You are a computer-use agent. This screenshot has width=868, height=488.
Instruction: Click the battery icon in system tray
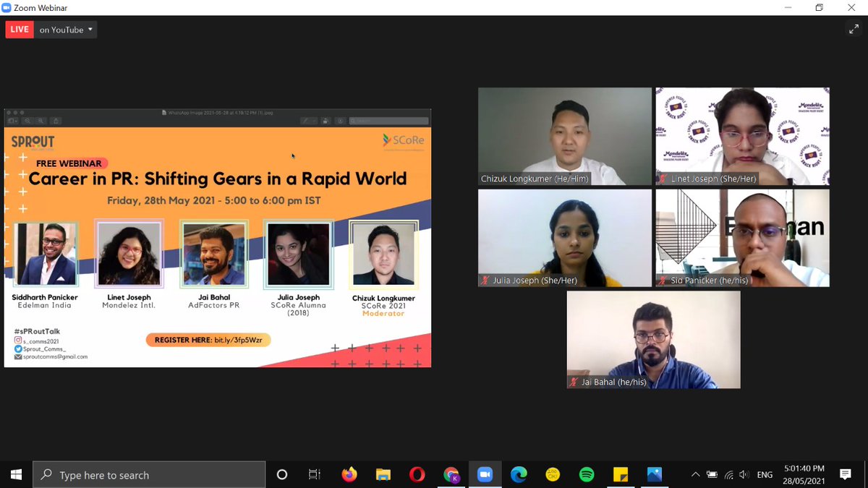pyautogui.click(x=712, y=475)
